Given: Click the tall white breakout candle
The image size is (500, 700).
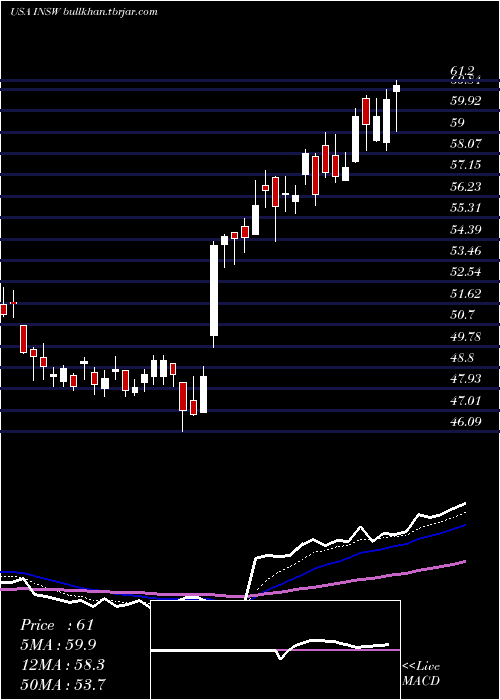Looking at the screenshot, I should pos(214,290).
